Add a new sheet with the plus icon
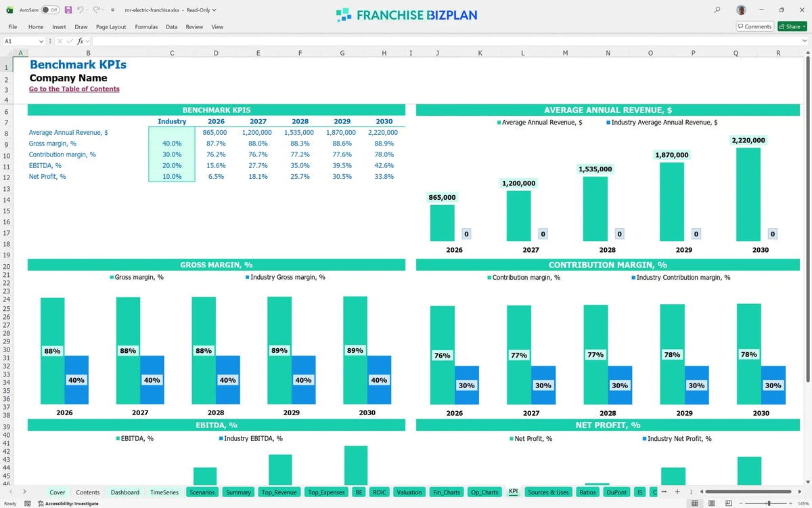Image resolution: width=812 pixels, height=508 pixels. coord(677,492)
